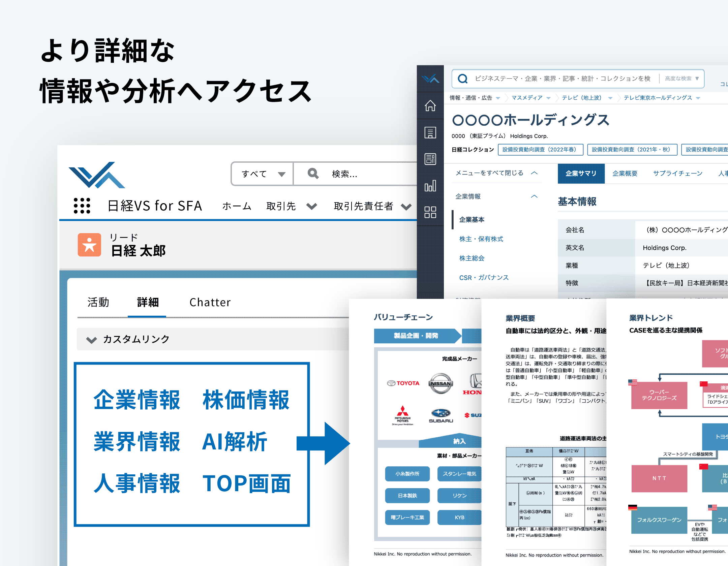Open the 株主総会 side menu link

click(472, 258)
